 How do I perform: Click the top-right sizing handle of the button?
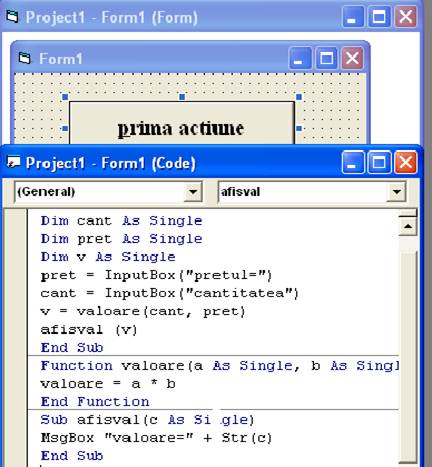coord(299,97)
